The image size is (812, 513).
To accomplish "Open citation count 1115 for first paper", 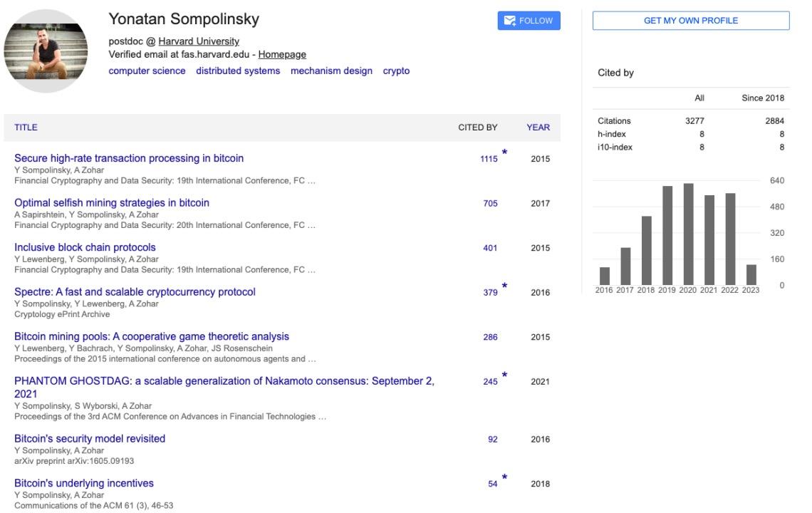I will [x=489, y=159].
